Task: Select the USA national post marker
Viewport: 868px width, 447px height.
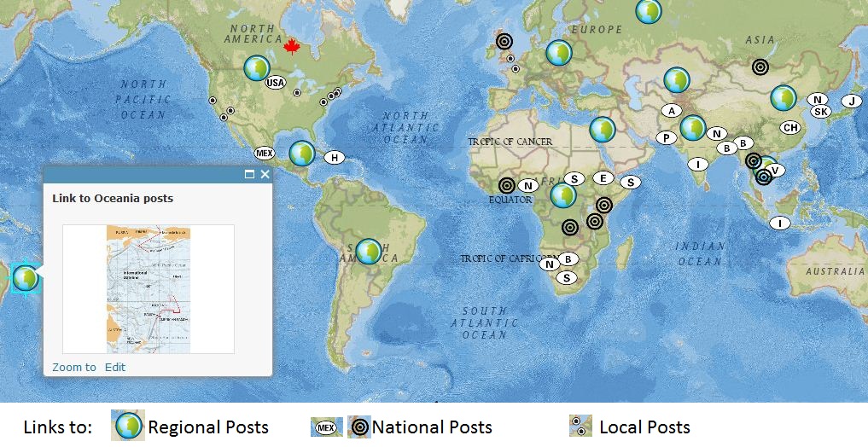Action: [x=275, y=83]
